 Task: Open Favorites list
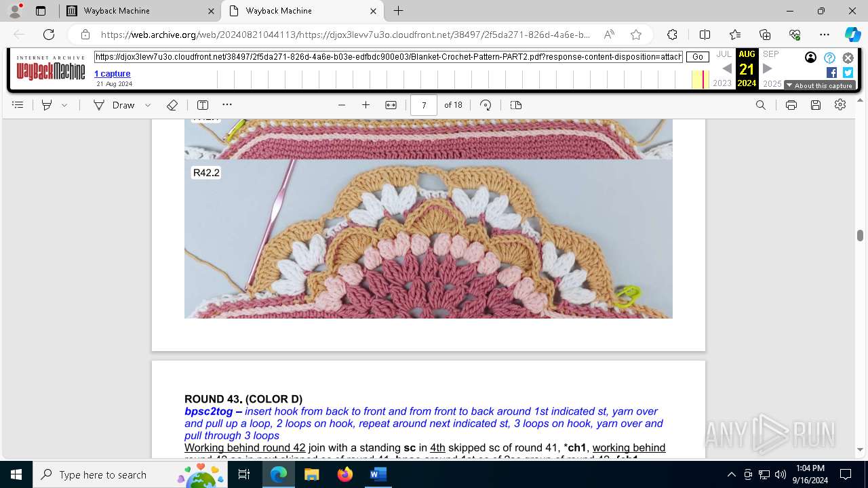735,35
